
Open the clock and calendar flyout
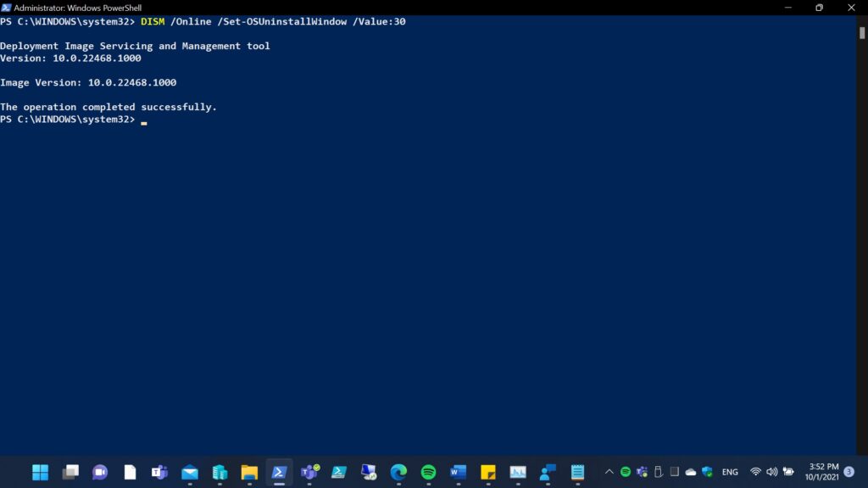point(821,472)
